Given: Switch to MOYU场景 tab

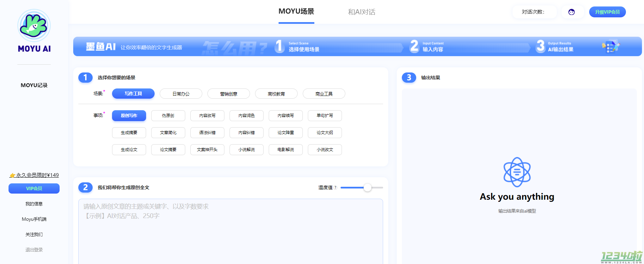Looking at the screenshot, I should (x=296, y=11).
